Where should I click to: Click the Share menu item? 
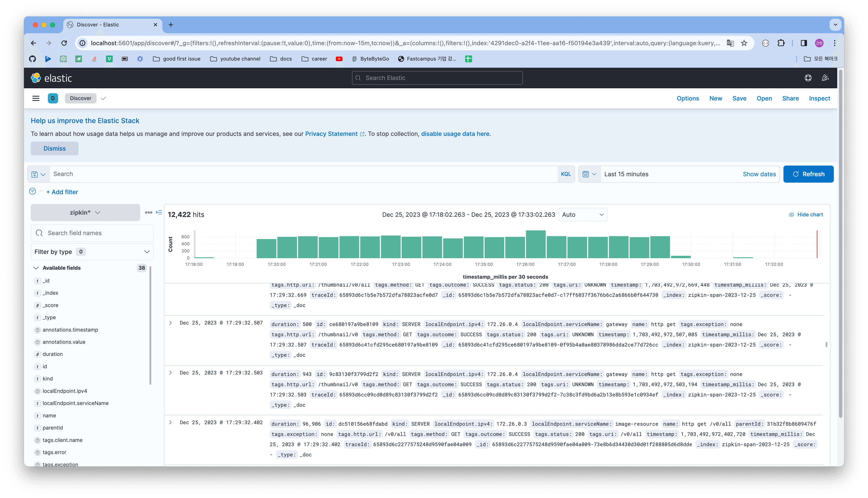coord(790,98)
